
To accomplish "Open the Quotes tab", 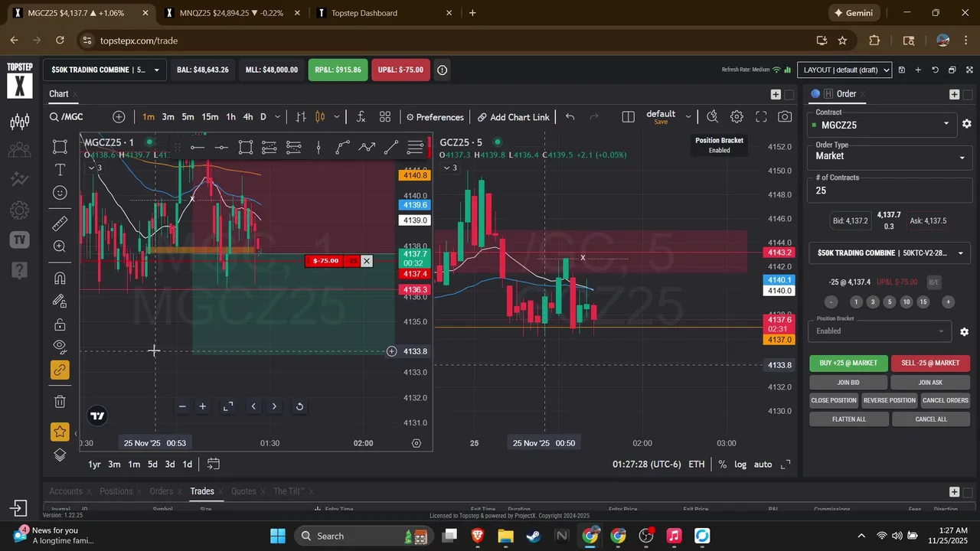I will [x=243, y=491].
